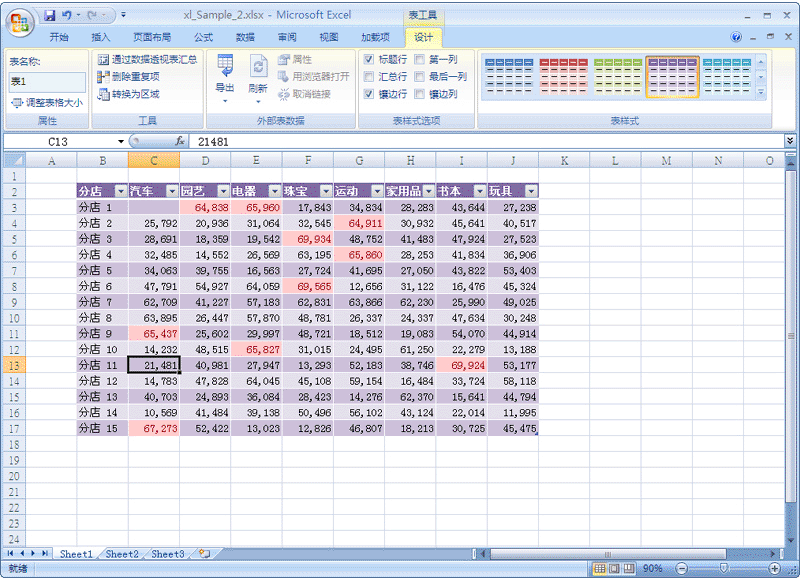
Task: Toggle the 标题行 header row checkbox
Action: tap(369, 60)
